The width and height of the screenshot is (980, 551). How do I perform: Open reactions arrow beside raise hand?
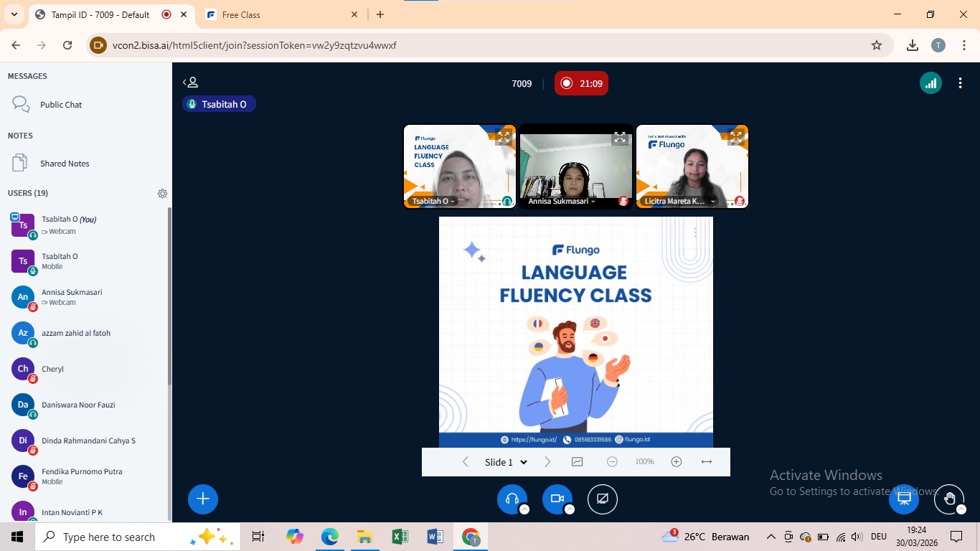pos(961,509)
